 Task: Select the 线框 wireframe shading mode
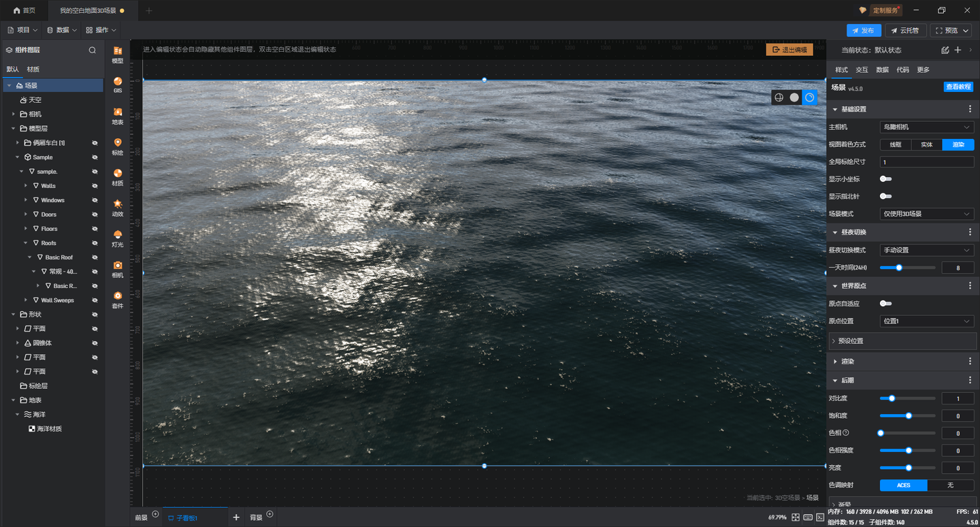pyautogui.click(x=896, y=144)
